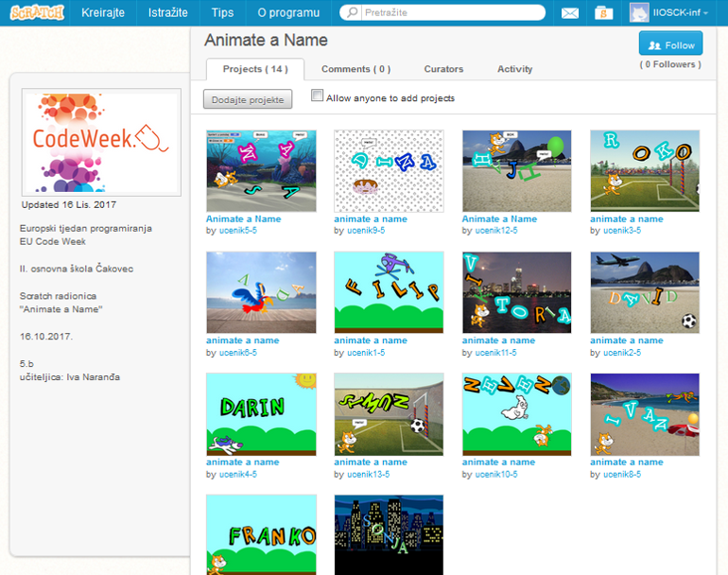Click the user avatar icon
Viewport: 728px width, 575px height.
tap(639, 12)
